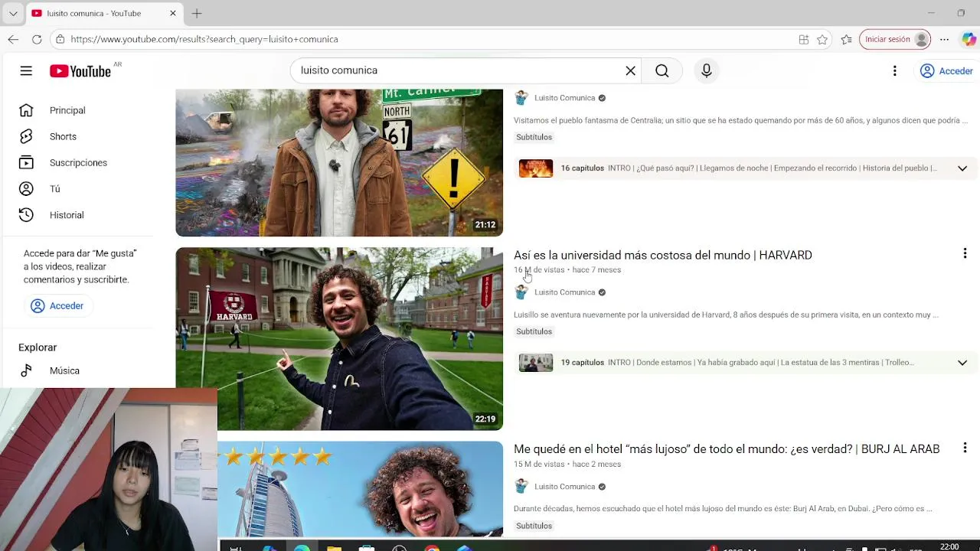Image resolution: width=980 pixels, height=551 pixels.
Task: Open the Burj Al Arab video thumbnail
Action: [361, 489]
